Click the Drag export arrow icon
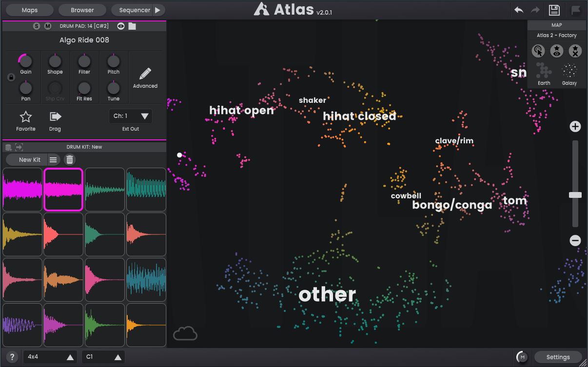The width and height of the screenshot is (588, 367). (x=55, y=116)
